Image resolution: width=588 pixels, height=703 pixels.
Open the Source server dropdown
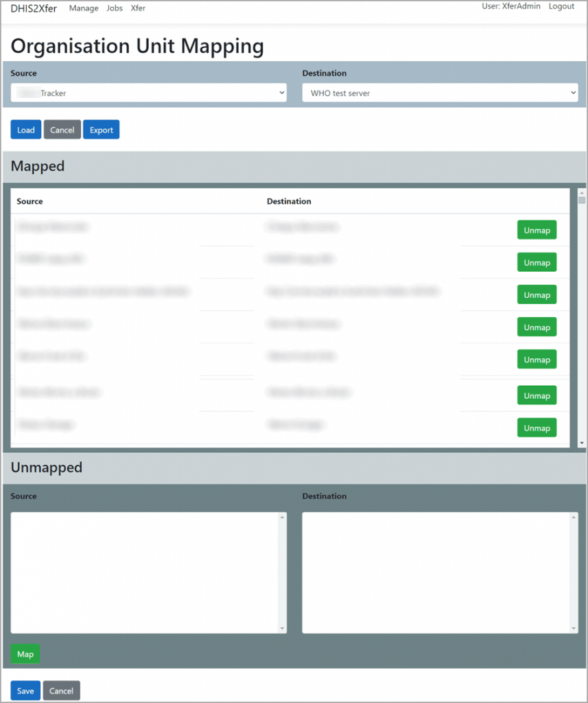(148, 92)
